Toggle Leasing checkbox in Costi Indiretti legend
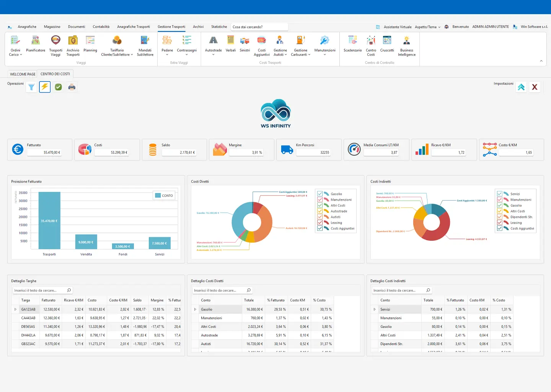This screenshot has width=551, height=392. pyautogui.click(x=499, y=223)
